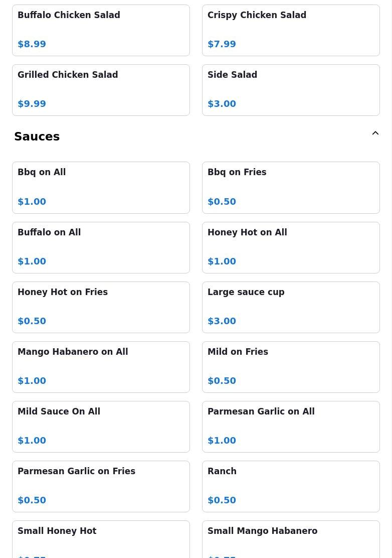Choose Mango Habanero on All
Viewport: 392px width, 558px height.
101,367
